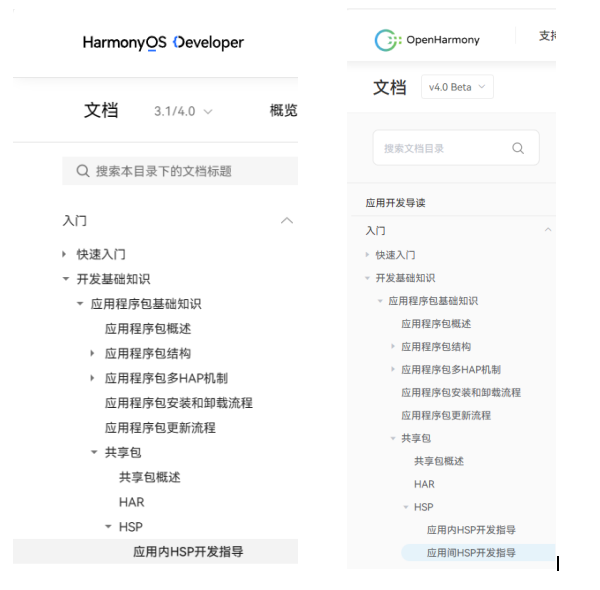The width and height of the screenshot is (600, 590).
Task: Open the 3.1/4.0 version dropdown
Action: [183, 111]
